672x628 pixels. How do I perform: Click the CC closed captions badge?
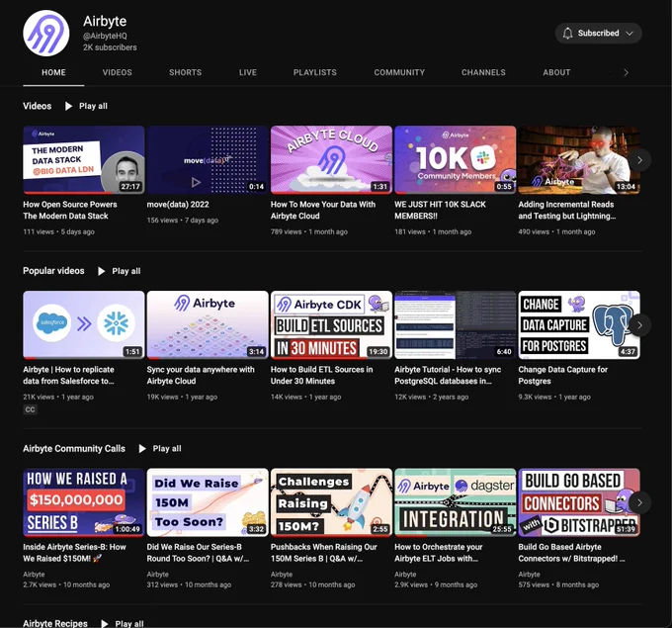click(30, 409)
